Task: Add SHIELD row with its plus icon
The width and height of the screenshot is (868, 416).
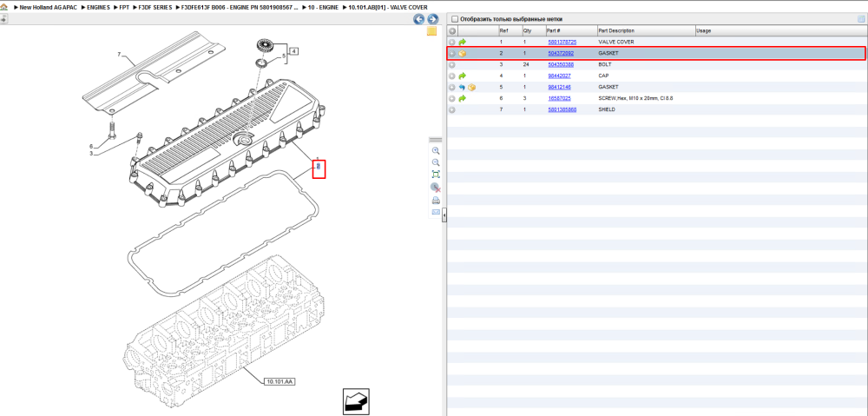Action: click(452, 109)
